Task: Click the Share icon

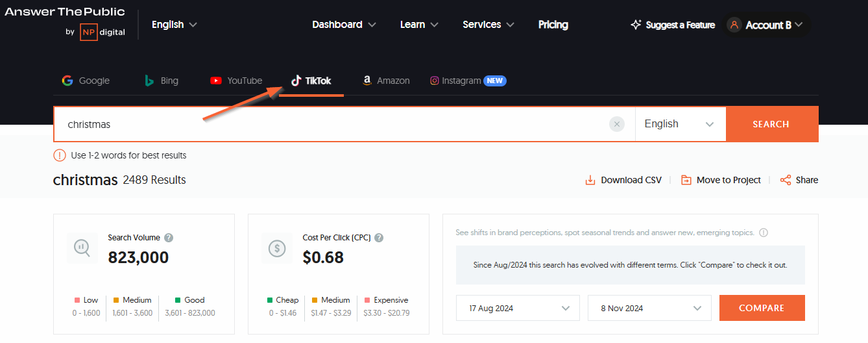Action: [786, 180]
